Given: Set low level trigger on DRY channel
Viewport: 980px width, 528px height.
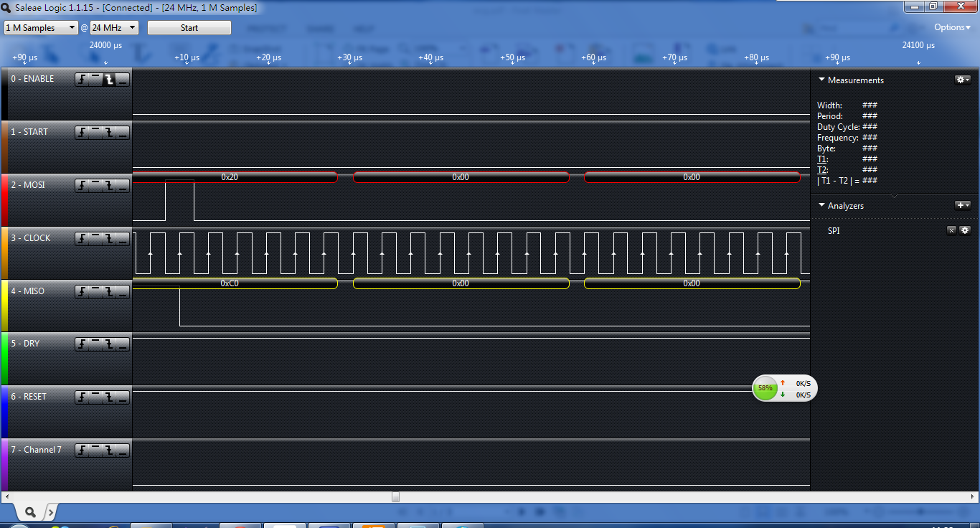Looking at the screenshot, I should 123,344.
